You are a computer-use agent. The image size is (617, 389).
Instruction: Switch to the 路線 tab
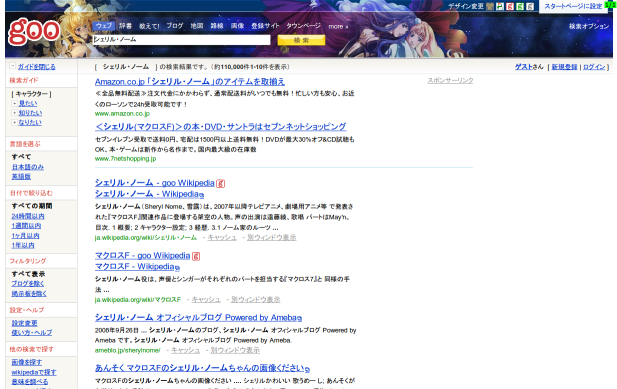coord(217,26)
